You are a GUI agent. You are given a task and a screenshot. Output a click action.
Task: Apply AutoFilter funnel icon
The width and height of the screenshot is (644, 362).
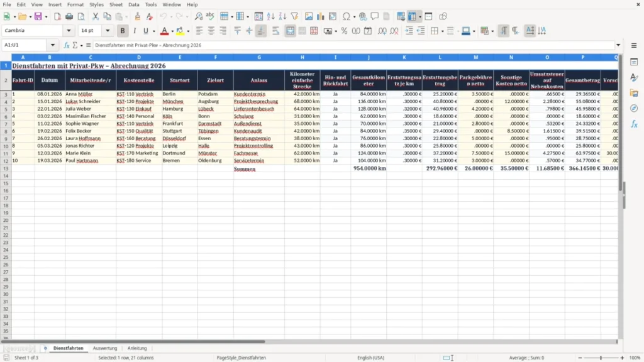click(x=294, y=16)
